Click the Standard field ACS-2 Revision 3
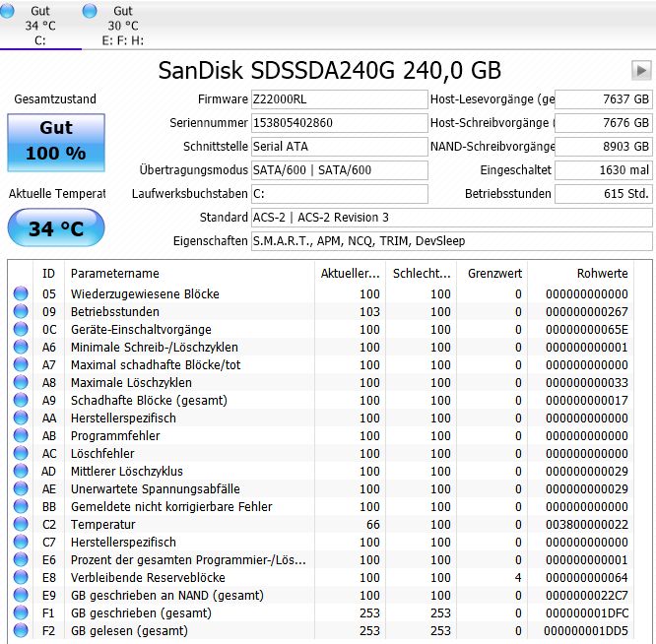This screenshot has width=656, height=644. 452,218
